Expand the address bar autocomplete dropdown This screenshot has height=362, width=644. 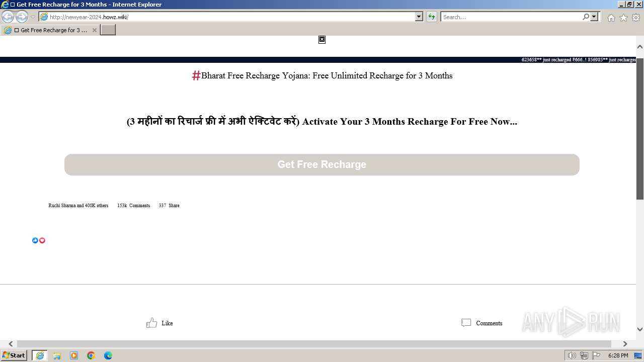(419, 17)
